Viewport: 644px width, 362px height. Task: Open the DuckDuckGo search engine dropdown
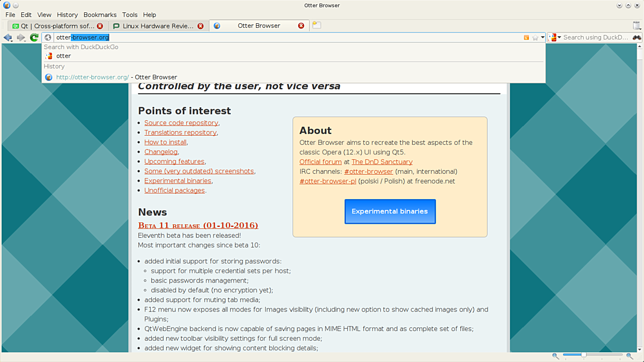[555, 37]
